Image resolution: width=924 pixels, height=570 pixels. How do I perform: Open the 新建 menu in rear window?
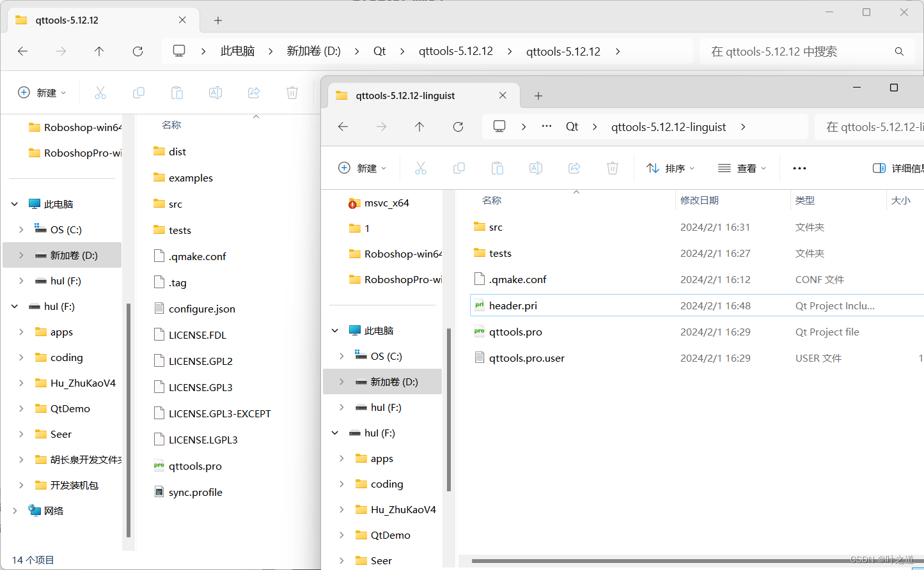pyautogui.click(x=42, y=93)
